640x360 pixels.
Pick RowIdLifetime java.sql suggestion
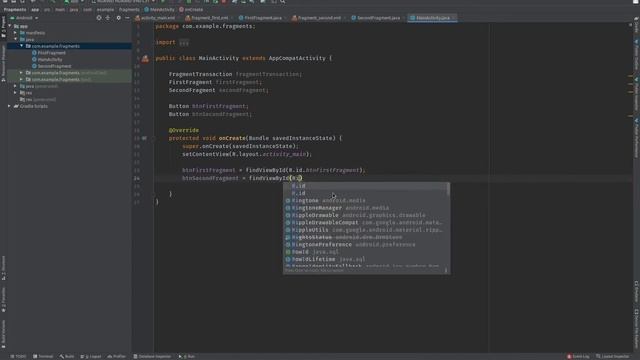[366, 260]
